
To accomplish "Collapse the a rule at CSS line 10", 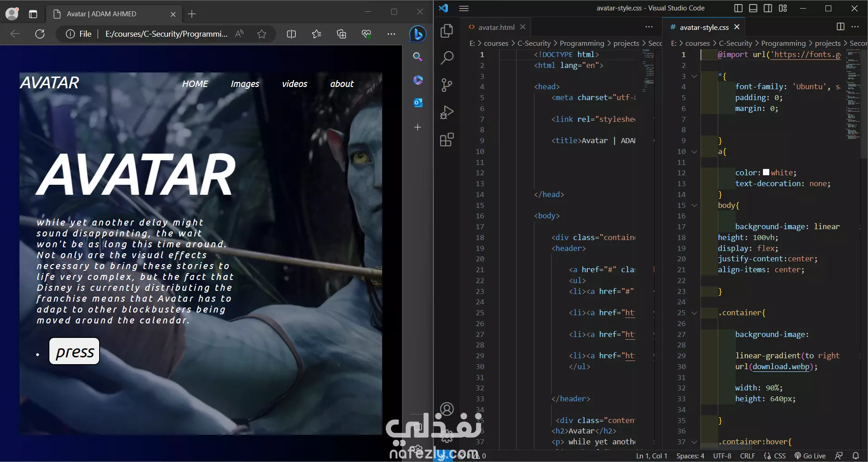I will (694, 152).
